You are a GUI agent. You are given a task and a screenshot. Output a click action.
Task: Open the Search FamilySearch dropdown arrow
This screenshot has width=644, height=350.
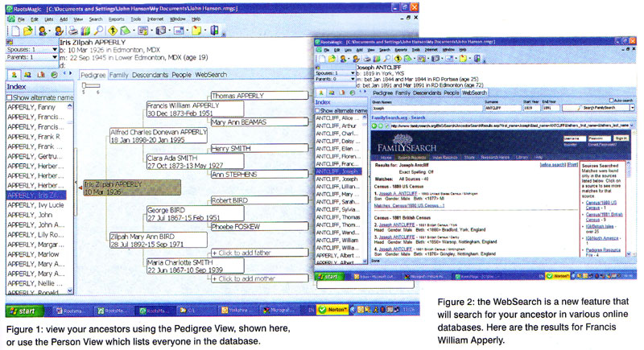[x=632, y=108]
